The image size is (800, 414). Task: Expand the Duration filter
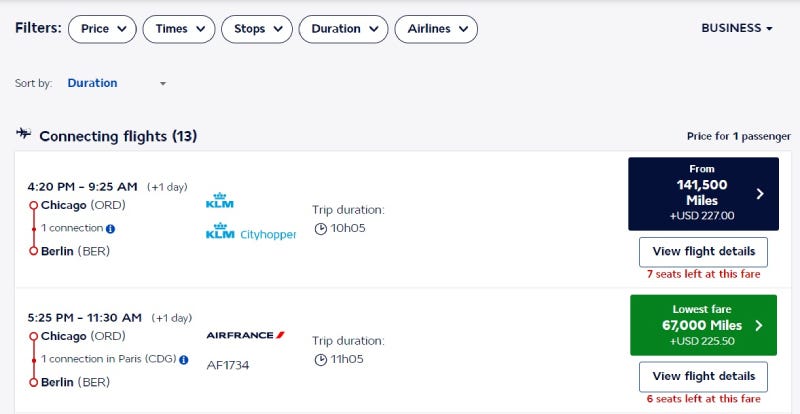(343, 29)
